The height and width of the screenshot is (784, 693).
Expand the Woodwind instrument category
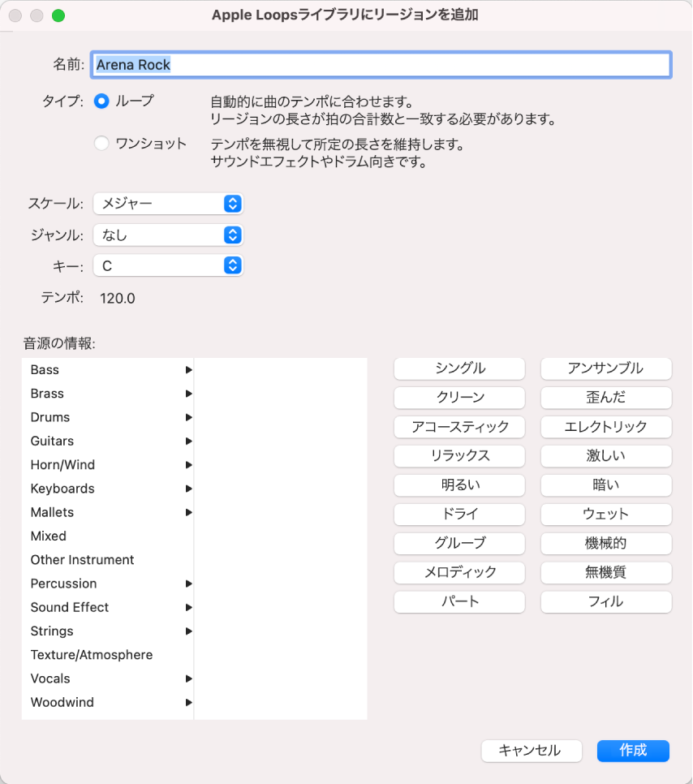click(107, 703)
